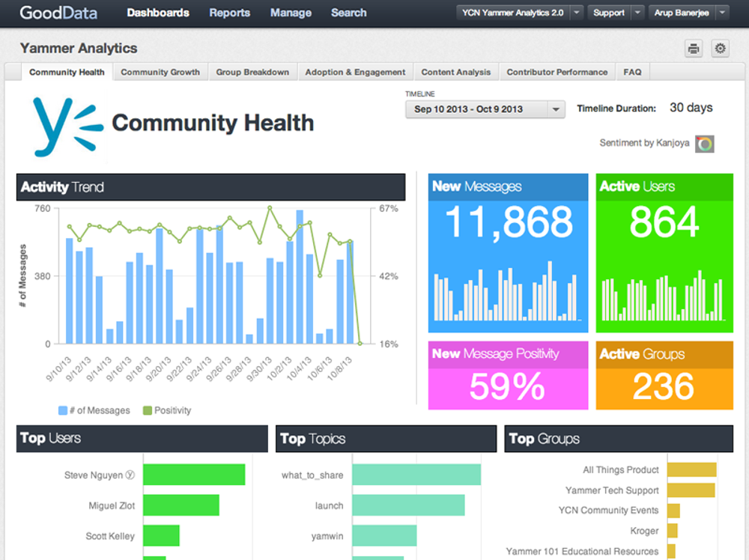Click the Top Topics panel header
749x560 pixels.
386,438
